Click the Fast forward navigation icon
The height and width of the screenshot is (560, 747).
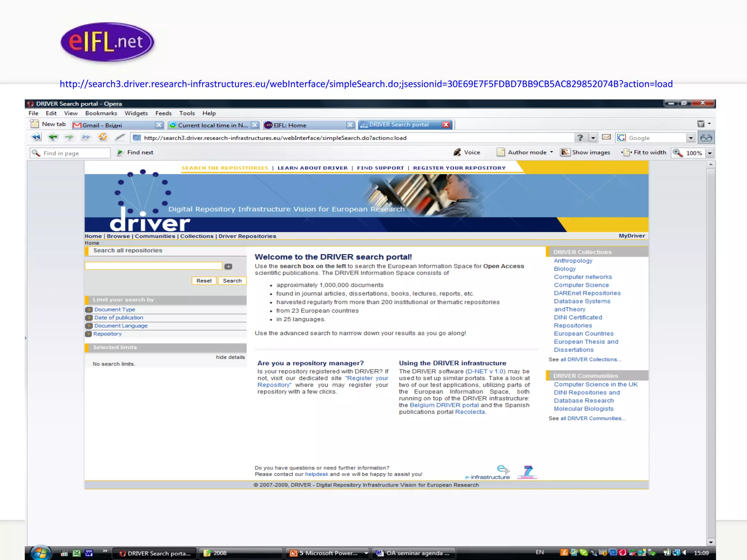tap(86, 137)
